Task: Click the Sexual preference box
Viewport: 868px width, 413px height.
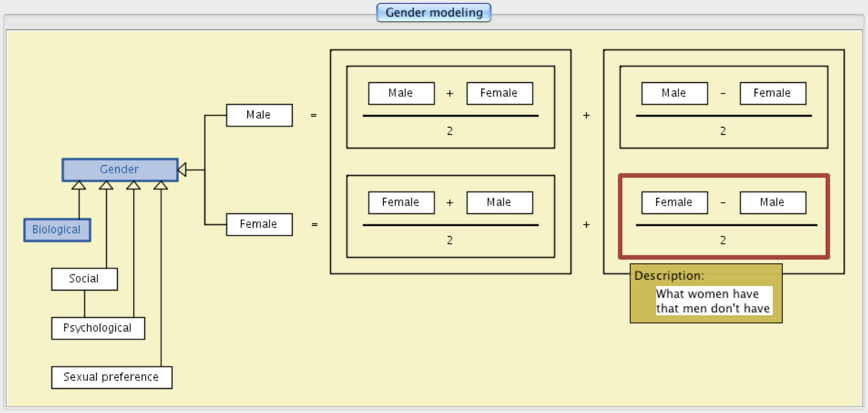Action: (111, 377)
